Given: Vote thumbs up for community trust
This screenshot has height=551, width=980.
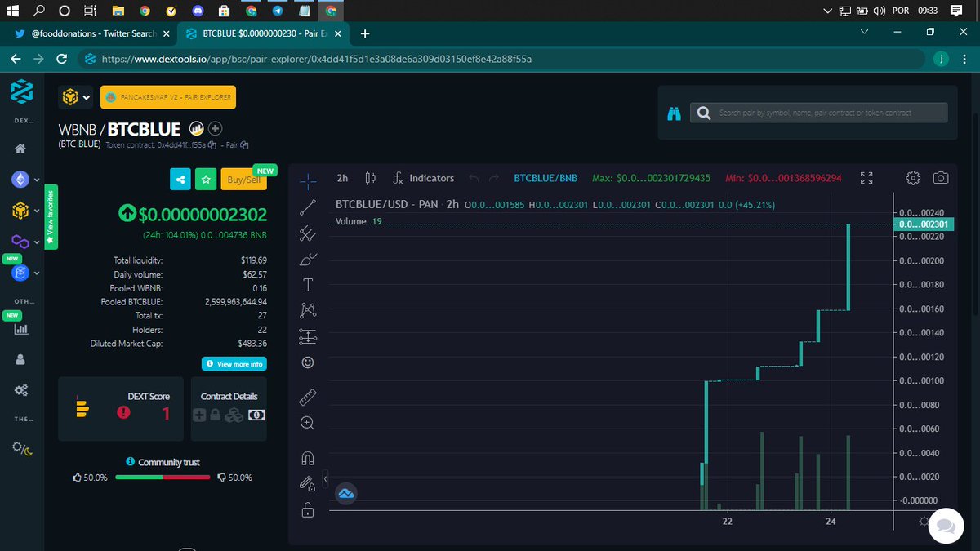Looking at the screenshot, I should point(78,478).
